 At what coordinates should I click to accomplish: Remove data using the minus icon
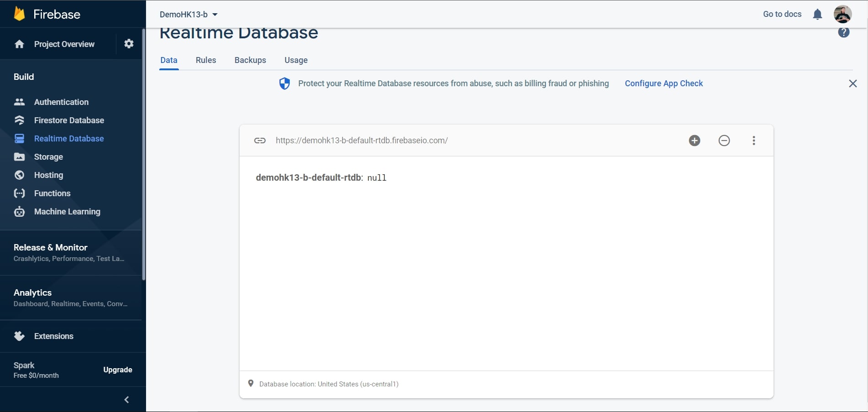(x=724, y=140)
